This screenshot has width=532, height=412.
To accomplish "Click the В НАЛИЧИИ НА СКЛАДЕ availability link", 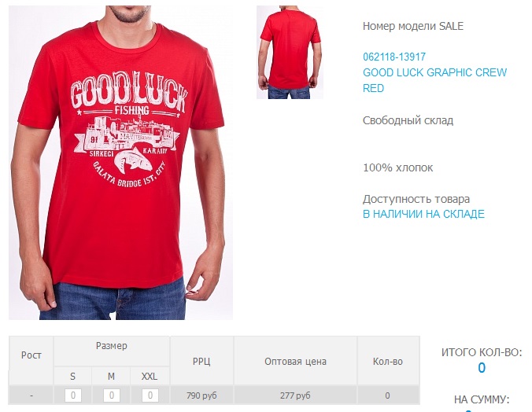I will pos(423,214).
